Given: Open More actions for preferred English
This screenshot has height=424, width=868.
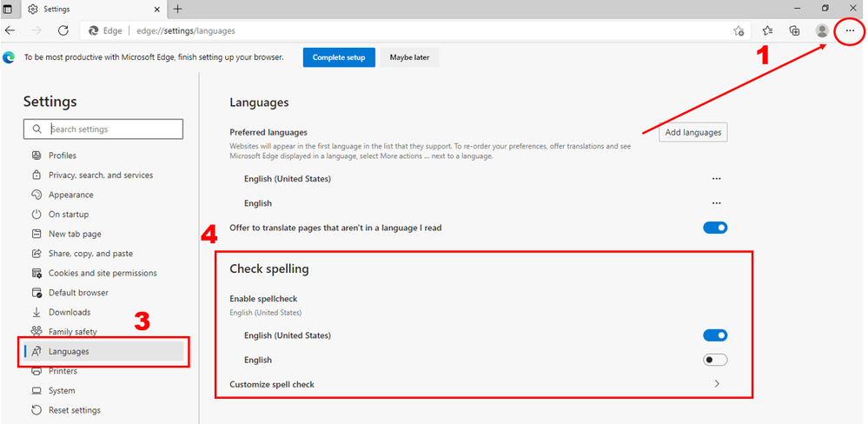Looking at the screenshot, I should [x=716, y=203].
